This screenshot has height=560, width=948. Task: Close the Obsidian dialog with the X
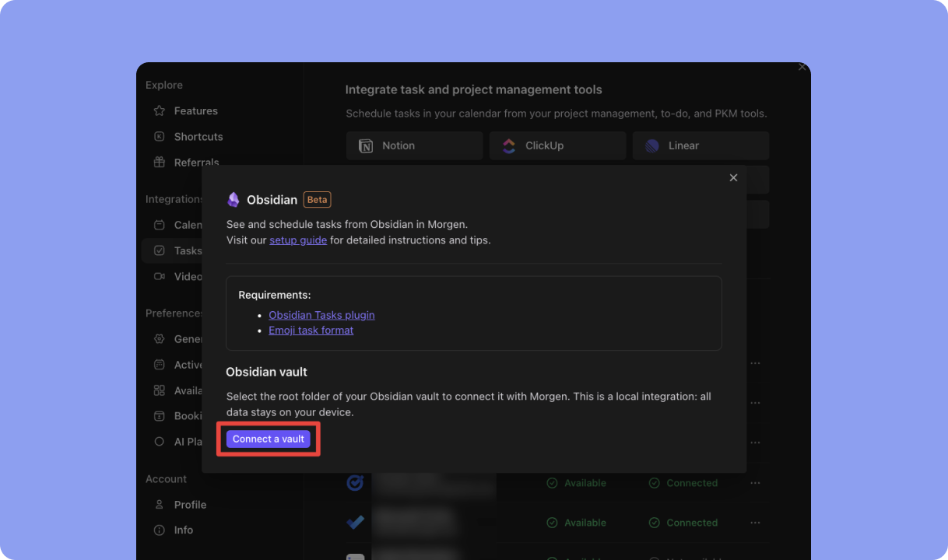click(733, 178)
